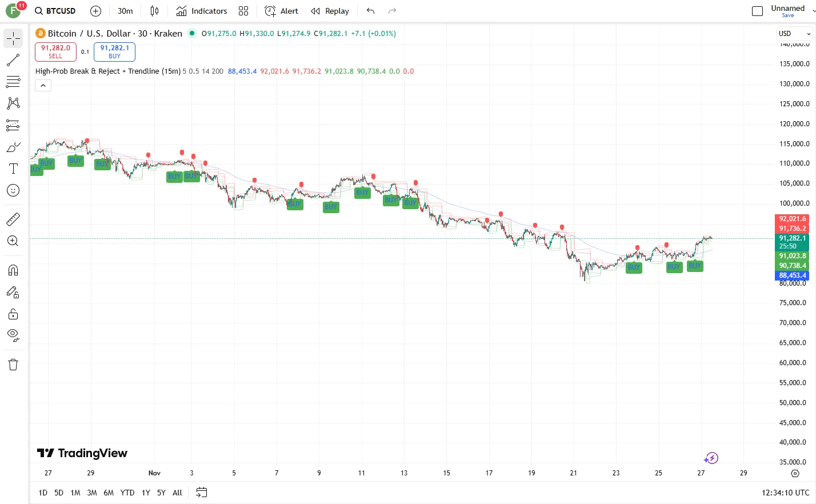Click the zoom in tool

(13, 241)
